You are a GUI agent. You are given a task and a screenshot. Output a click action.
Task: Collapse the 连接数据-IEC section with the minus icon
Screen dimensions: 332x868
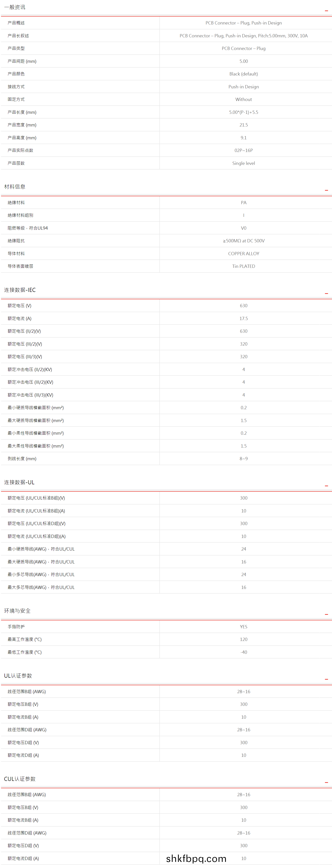pyautogui.click(x=326, y=294)
